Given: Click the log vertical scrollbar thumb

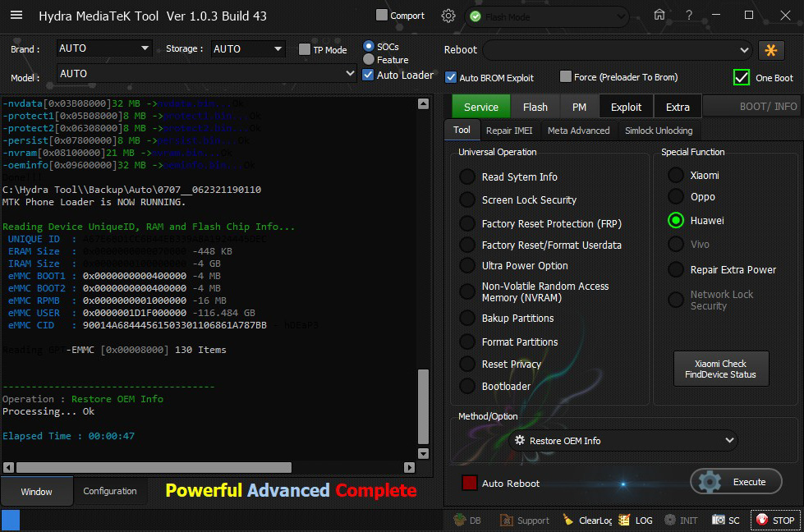Looking at the screenshot, I should (x=423, y=406).
